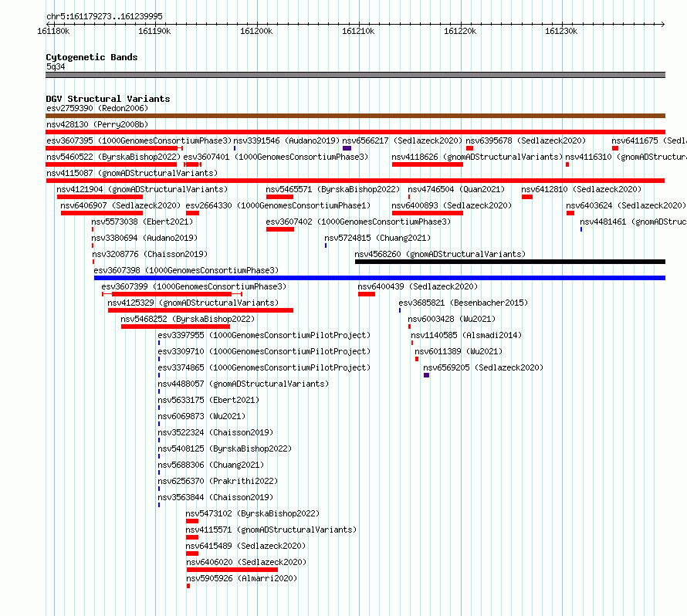This screenshot has height=616, width=687.
Task: Click nsv5905926 (Almarri2020) label
Action: click(x=242, y=578)
